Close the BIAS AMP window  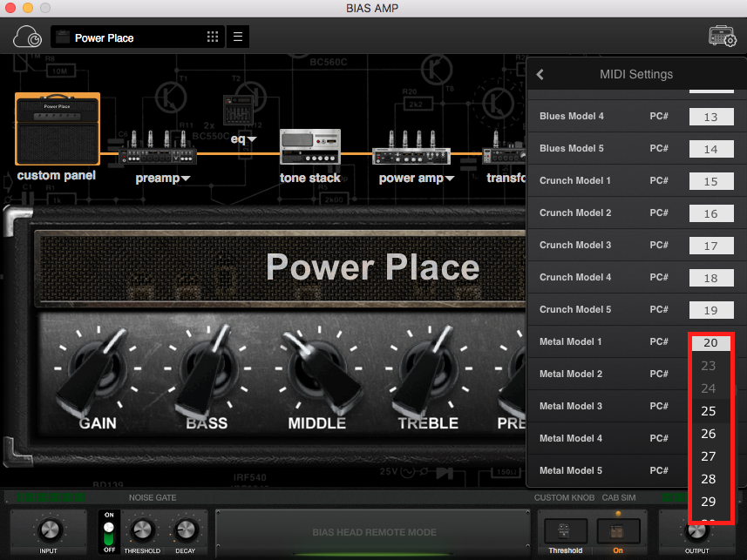pos(10,8)
